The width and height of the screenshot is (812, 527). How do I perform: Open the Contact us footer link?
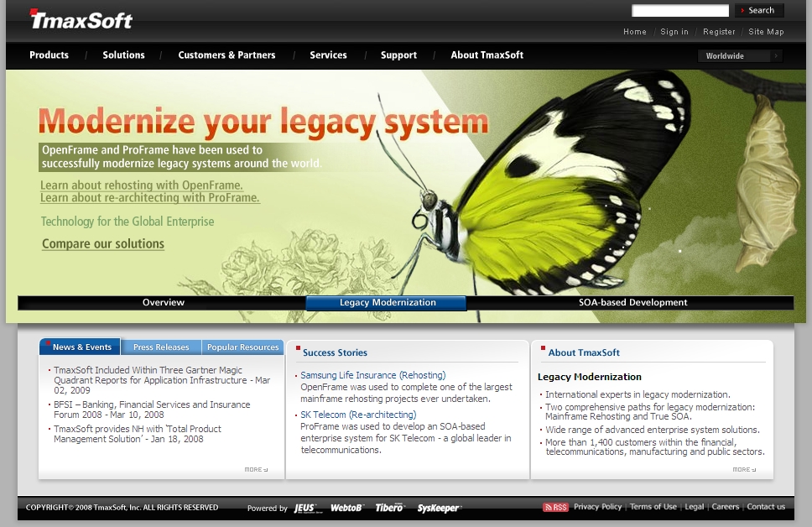click(766, 507)
